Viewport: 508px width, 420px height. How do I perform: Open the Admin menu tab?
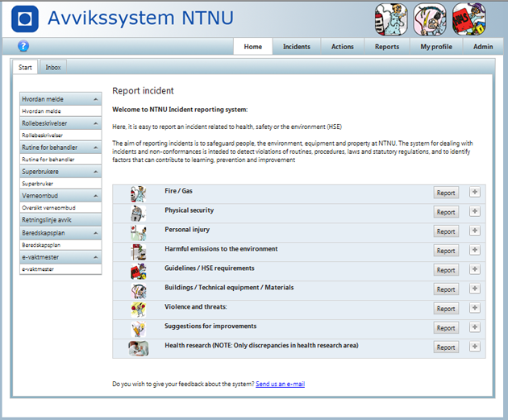pyautogui.click(x=483, y=47)
